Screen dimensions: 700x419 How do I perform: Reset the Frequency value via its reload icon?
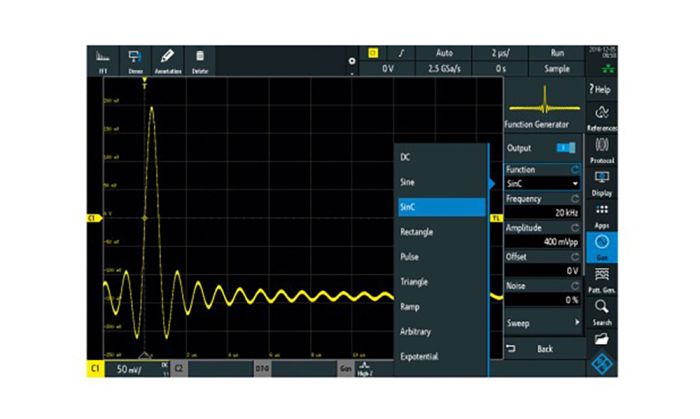click(575, 199)
